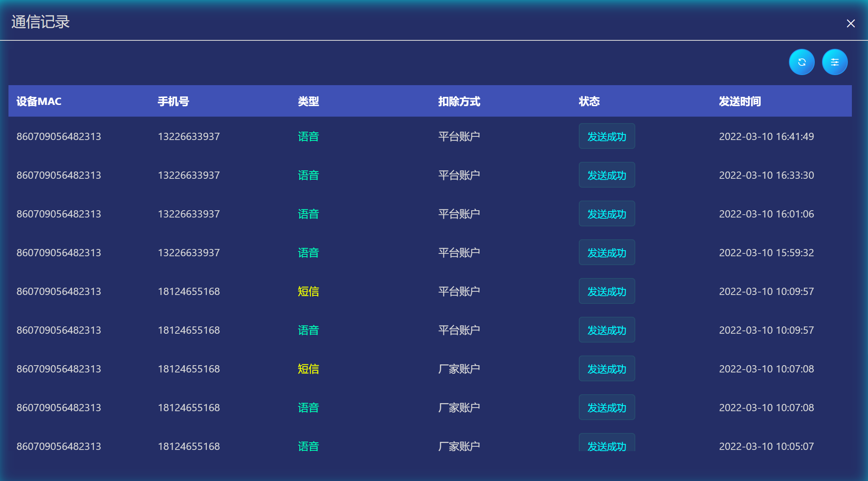Close the 通信记录 dialog
The width and height of the screenshot is (868, 481).
point(851,23)
